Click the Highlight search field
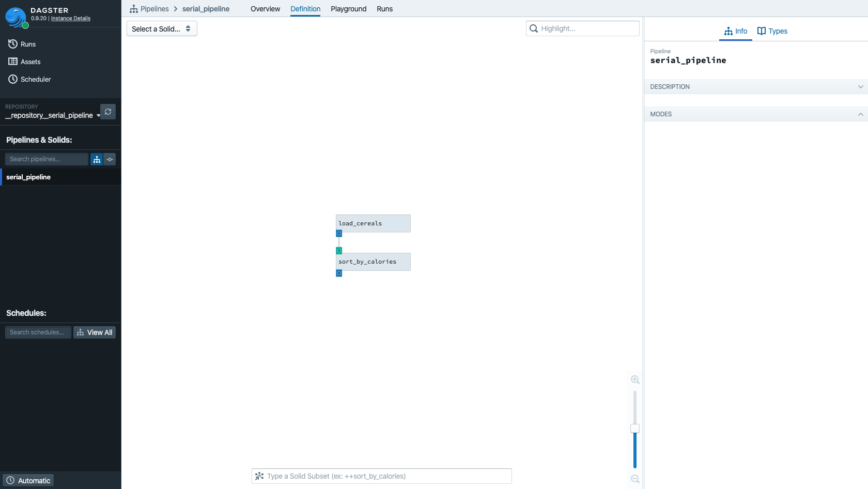This screenshot has height=489, width=868. [x=583, y=28]
